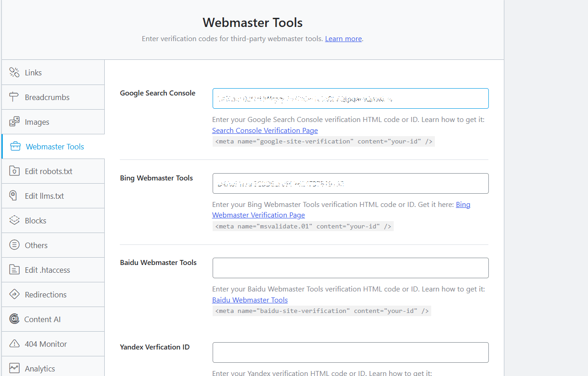Switch to the Images tab
Viewport: 588px width, 376px height.
tap(53, 122)
